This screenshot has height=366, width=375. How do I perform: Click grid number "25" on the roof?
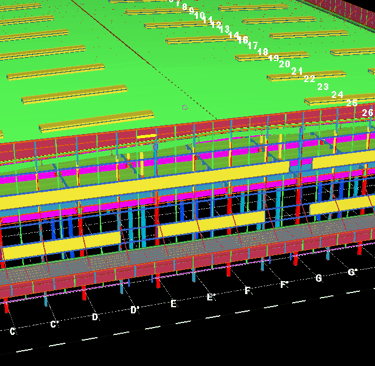(x=352, y=103)
